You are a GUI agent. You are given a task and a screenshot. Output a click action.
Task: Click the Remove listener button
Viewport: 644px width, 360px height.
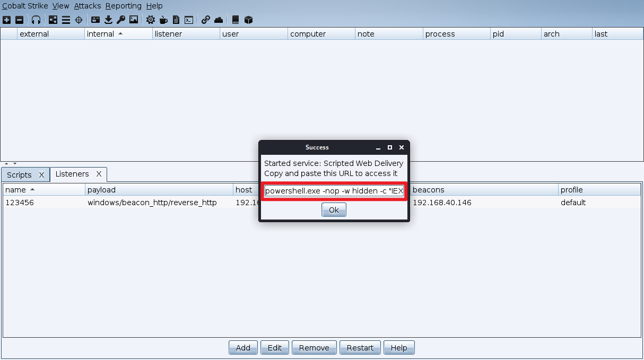314,348
